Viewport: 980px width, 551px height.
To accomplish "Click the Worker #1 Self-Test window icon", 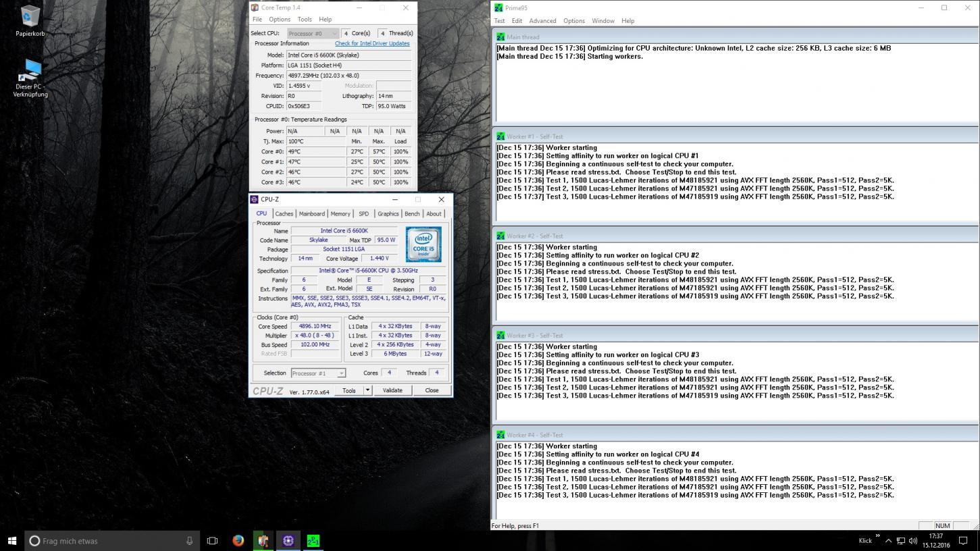I will click(500, 136).
